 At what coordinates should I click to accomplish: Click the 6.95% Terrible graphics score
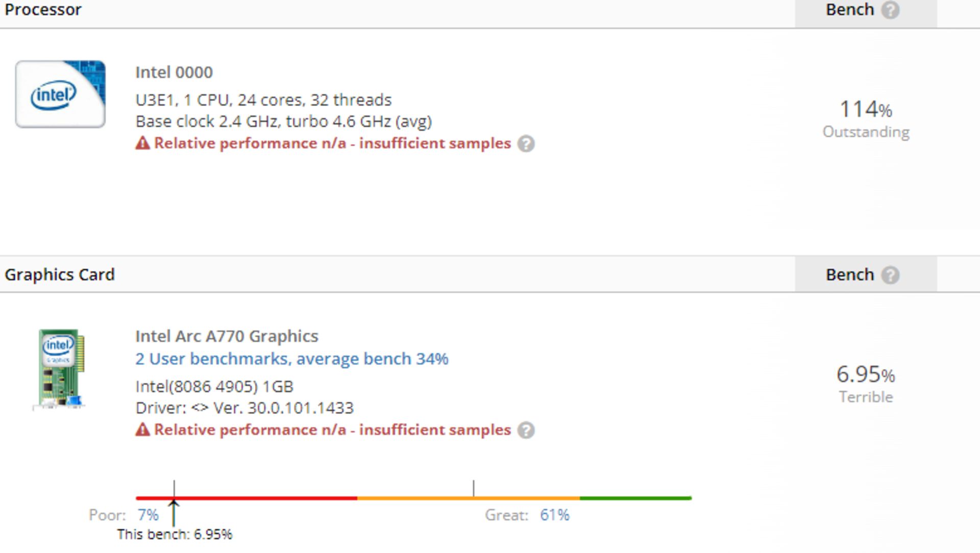(866, 384)
